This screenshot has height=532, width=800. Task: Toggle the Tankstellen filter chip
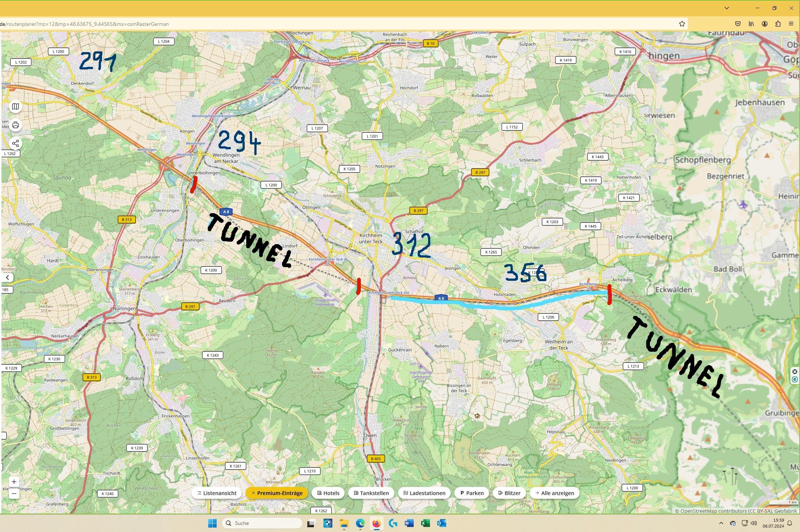click(x=371, y=493)
